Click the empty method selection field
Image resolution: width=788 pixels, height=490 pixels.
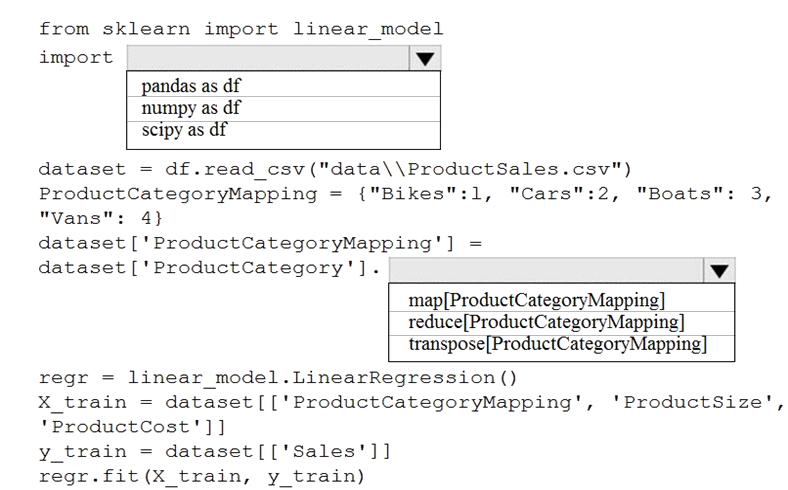click(x=546, y=270)
